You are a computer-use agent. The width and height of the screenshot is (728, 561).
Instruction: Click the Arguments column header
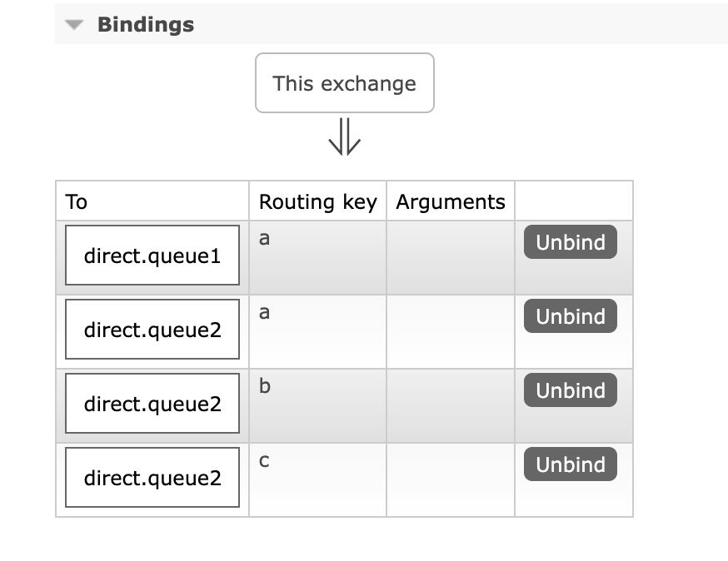pos(451,201)
